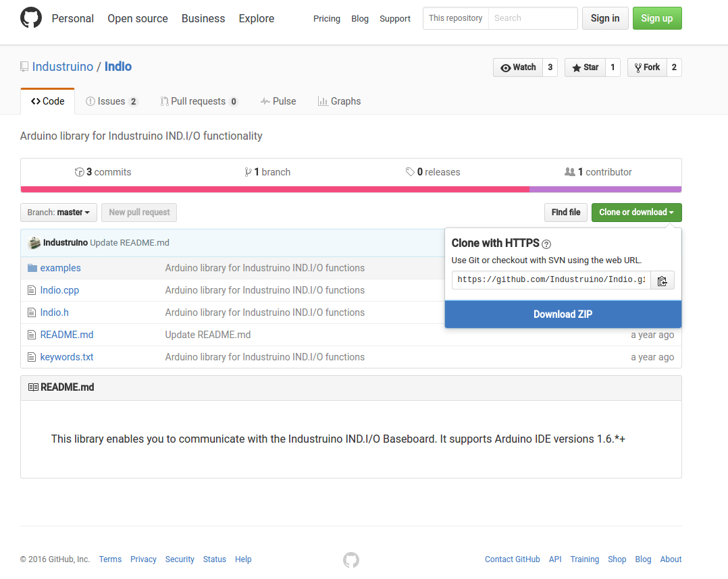
Task: Click the purple segment of language bar
Action: click(x=605, y=189)
